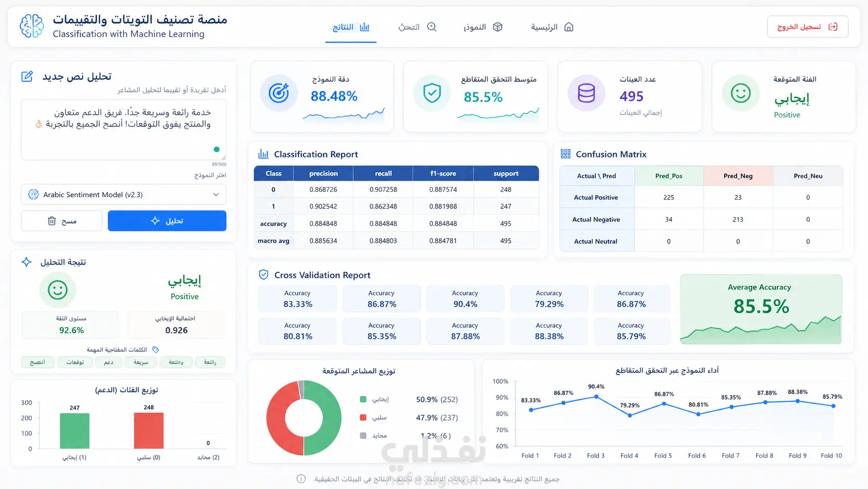Go to the الرئيسية home tab

tap(552, 27)
